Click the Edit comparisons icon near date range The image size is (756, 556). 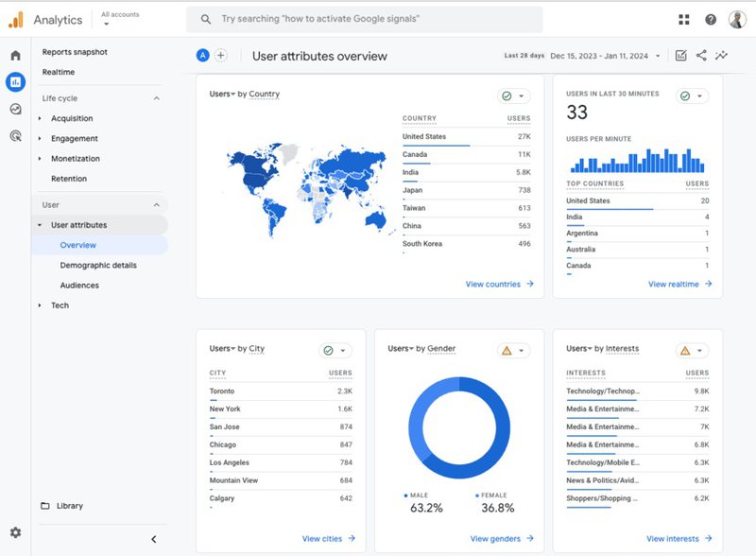point(682,55)
